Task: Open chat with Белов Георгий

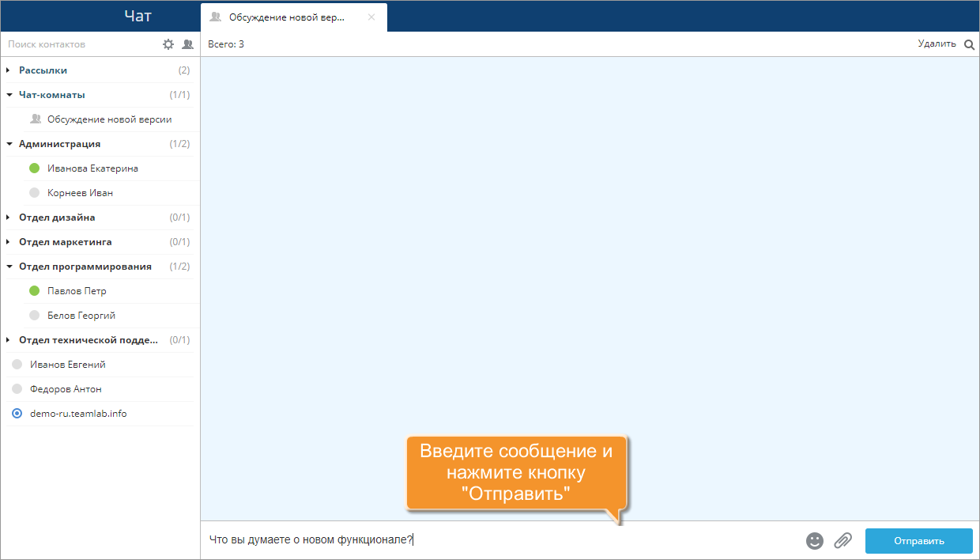Action: 81,316
